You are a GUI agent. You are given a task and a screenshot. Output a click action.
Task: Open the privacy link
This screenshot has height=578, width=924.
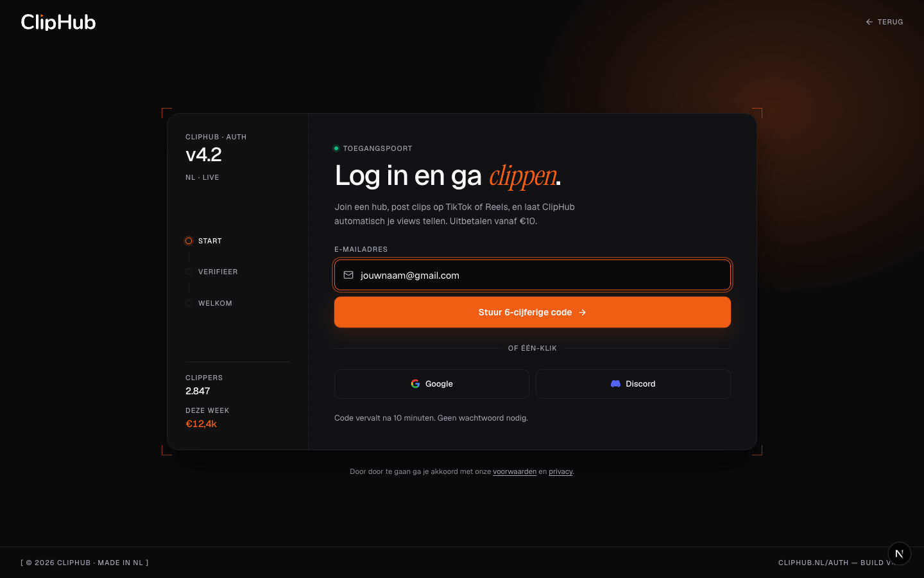560,471
